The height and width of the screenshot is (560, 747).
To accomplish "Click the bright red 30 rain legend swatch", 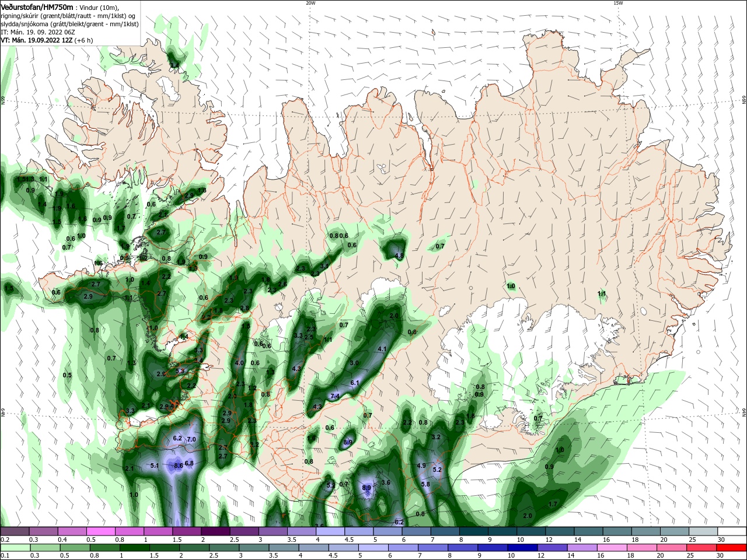I will click(732, 548).
